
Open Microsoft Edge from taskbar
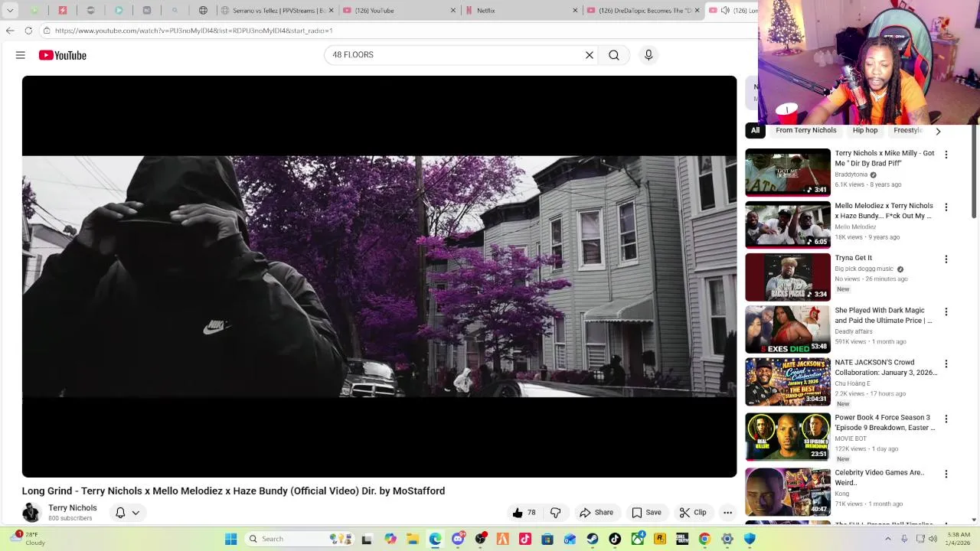click(436, 539)
